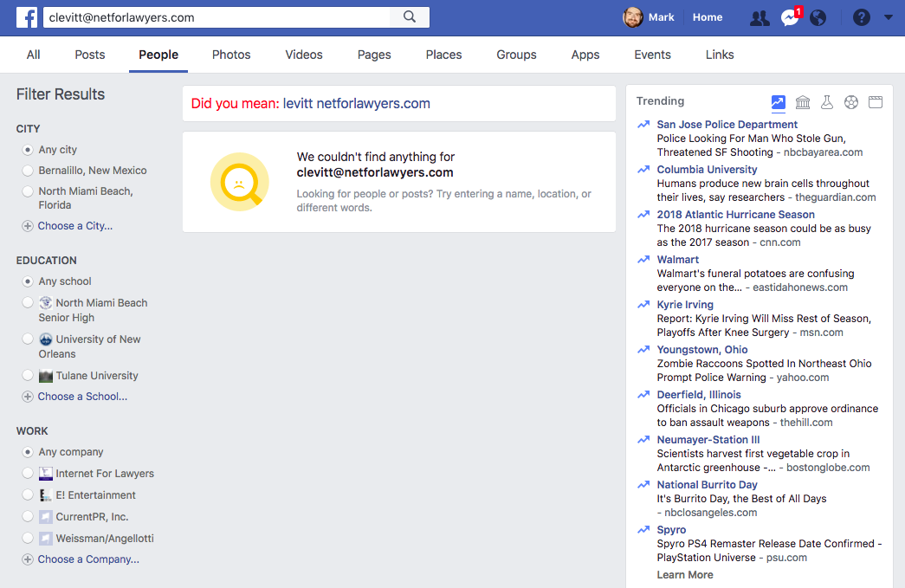Open the account dropdown arrow
This screenshot has width=905, height=588.
[889, 17]
